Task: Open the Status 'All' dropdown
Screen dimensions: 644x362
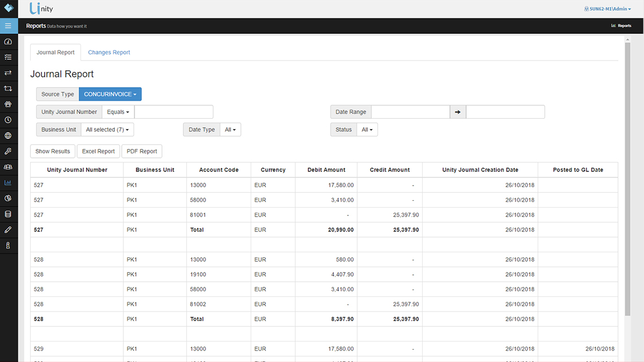Action: pyautogui.click(x=367, y=129)
